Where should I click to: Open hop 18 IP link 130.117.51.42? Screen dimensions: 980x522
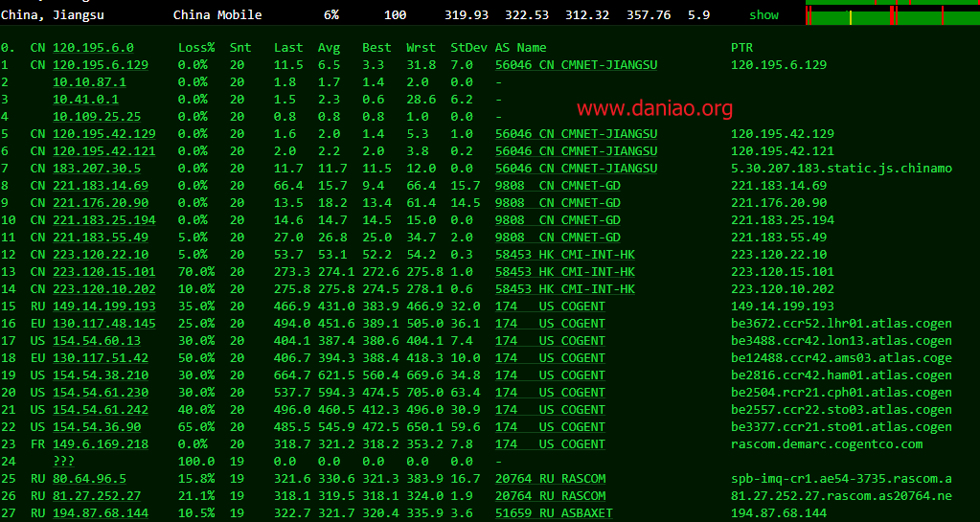101,358
